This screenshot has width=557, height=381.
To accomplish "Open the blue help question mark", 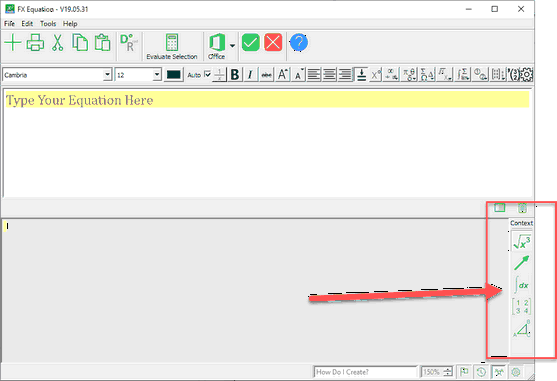I will 299,43.
